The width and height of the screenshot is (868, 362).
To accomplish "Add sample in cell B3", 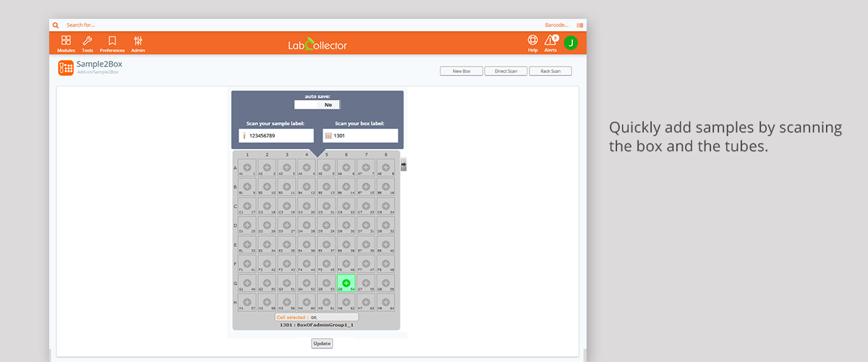I will coord(286,187).
